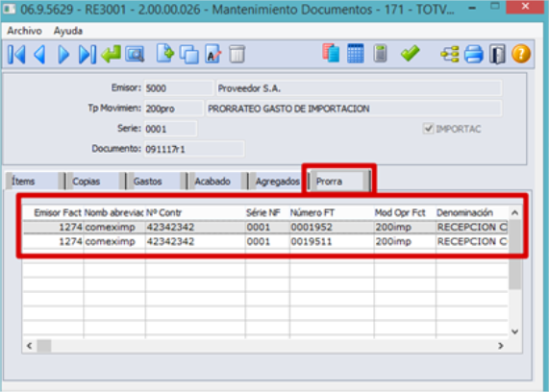Viewport: 549px width, 392px height.
Task: Click the Nomb abreviac column header
Action: point(114,212)
